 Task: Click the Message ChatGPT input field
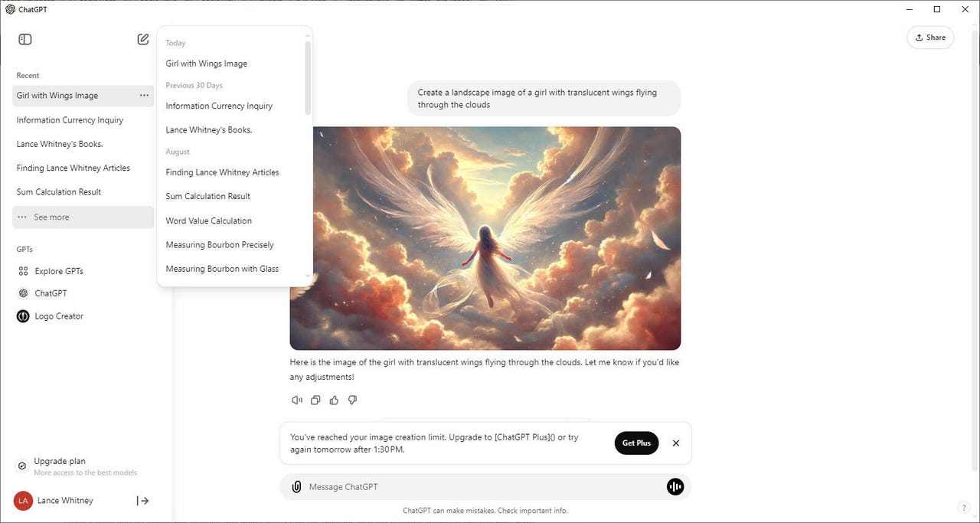429,486
